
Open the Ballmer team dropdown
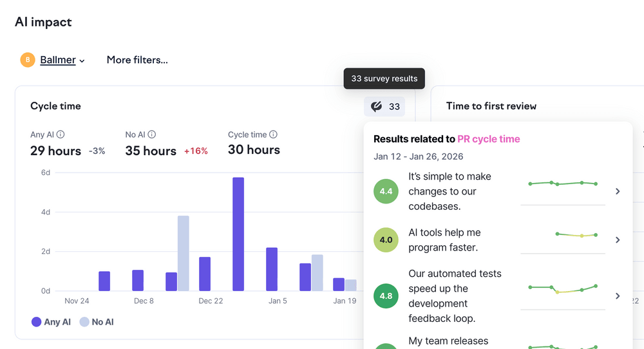coord(62,60)
